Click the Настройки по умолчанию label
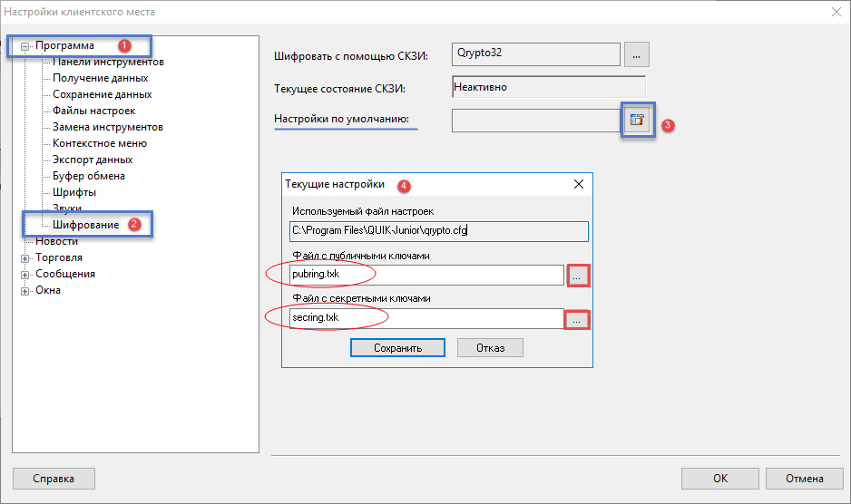This screenshot has width=851, height=504. (342, 119)
